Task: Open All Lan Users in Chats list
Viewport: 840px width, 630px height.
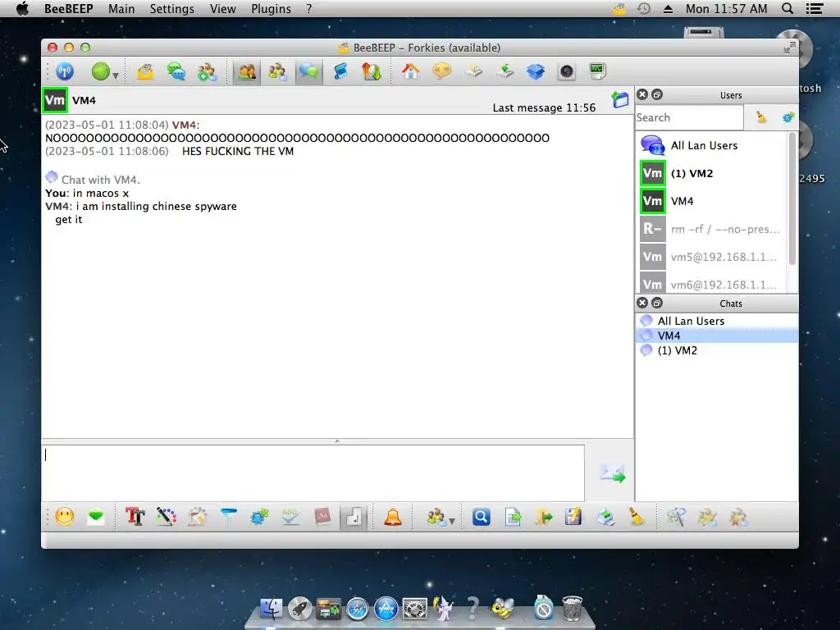Action: tap(717, 321)
